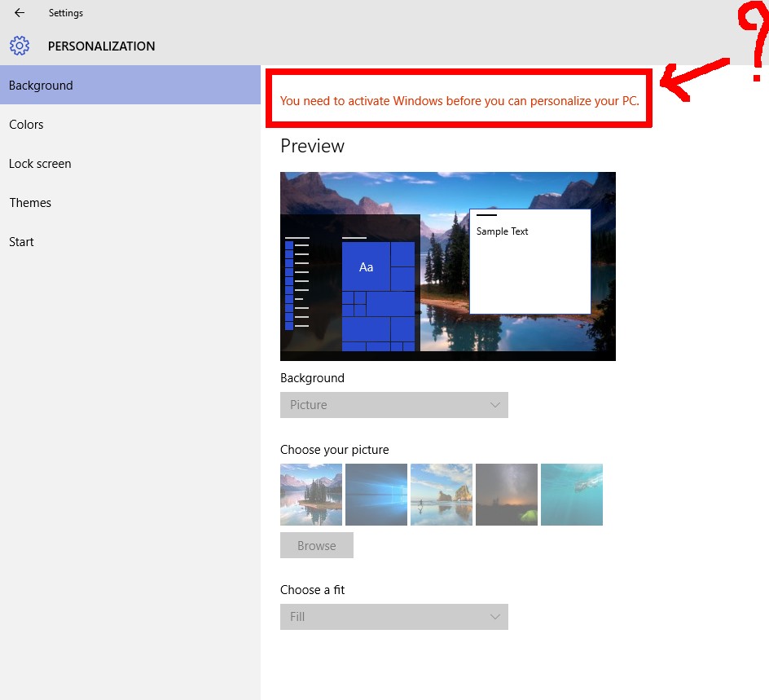Click the activate Windows warning message

click(x=459, y=101)
